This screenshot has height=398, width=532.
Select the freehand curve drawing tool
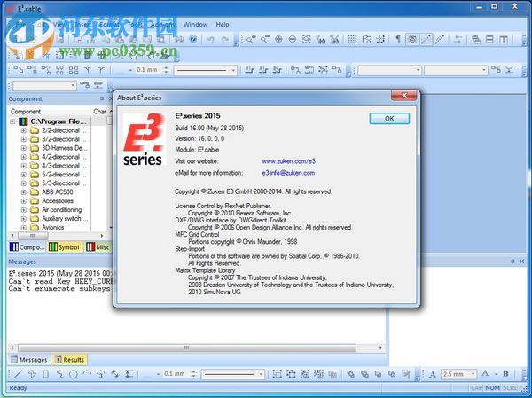coord(59,374)
